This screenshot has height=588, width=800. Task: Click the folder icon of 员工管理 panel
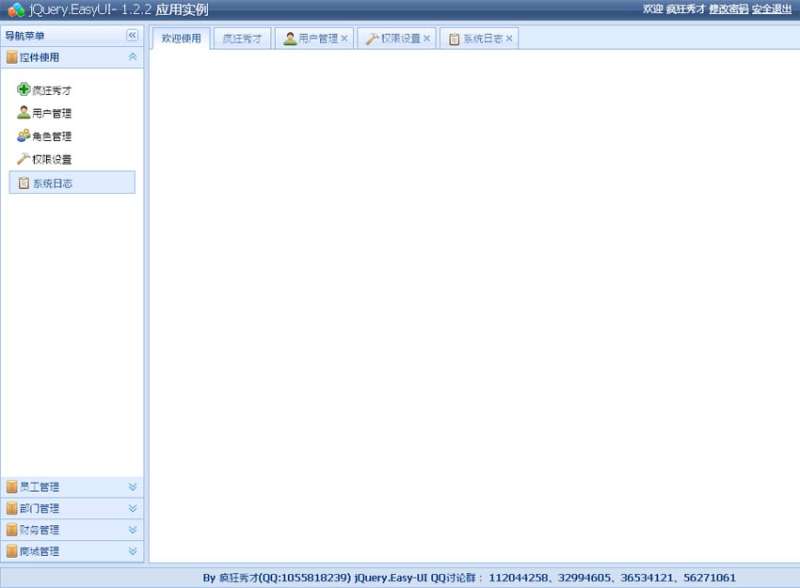12,487
